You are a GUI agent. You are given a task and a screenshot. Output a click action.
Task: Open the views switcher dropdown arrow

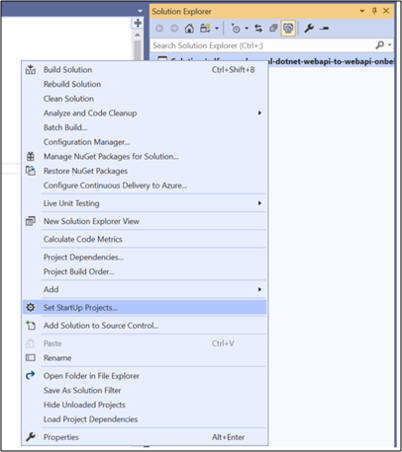point(217,28)
